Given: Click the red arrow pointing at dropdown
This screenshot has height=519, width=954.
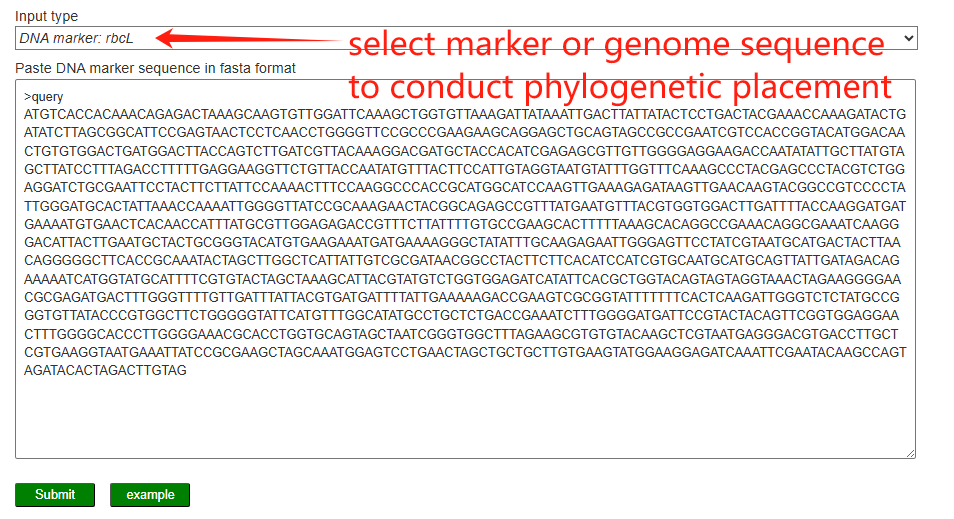Looking at the screenshot, I should click(250, 39).
